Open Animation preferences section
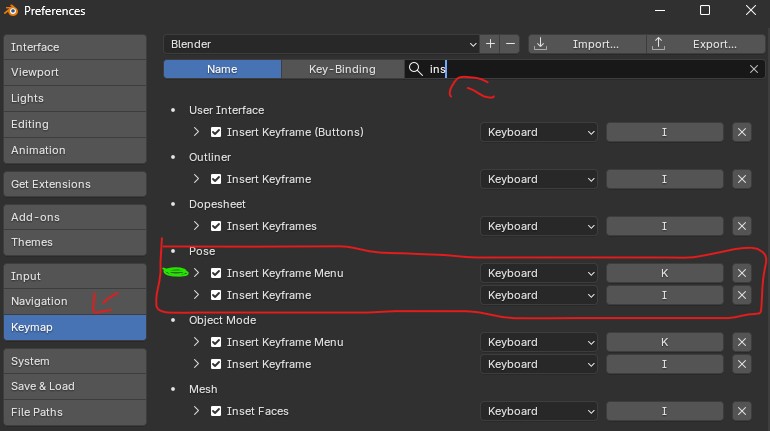This screenshot has height=431, width=770. (75, 150)
